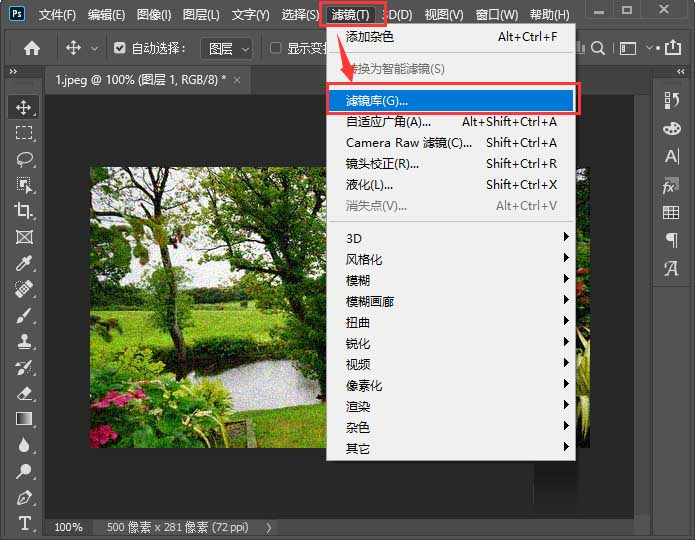Screen dimensions: 695x540
Task: Open the History panel icon
Action: pos(670,99)
